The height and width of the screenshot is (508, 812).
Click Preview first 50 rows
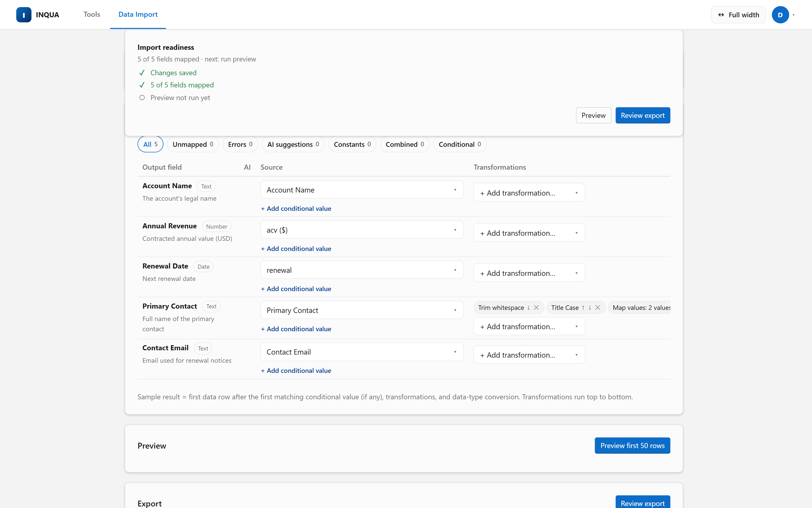(x=633, y=446)
